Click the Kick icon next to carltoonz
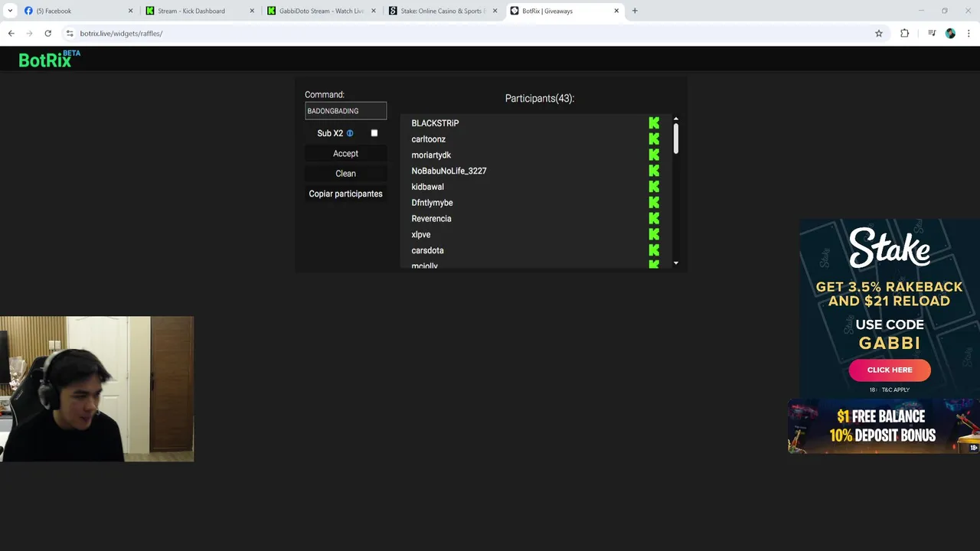 (x=654, y=139)
